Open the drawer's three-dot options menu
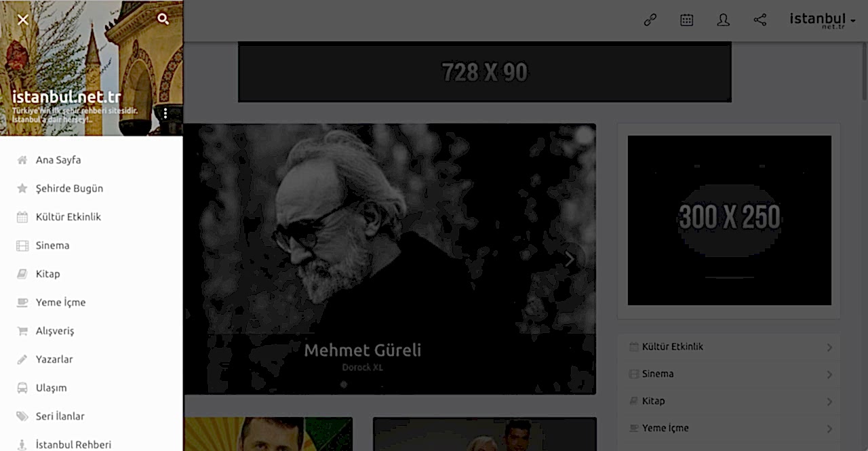868x451 pixels. tap(165, 113)
